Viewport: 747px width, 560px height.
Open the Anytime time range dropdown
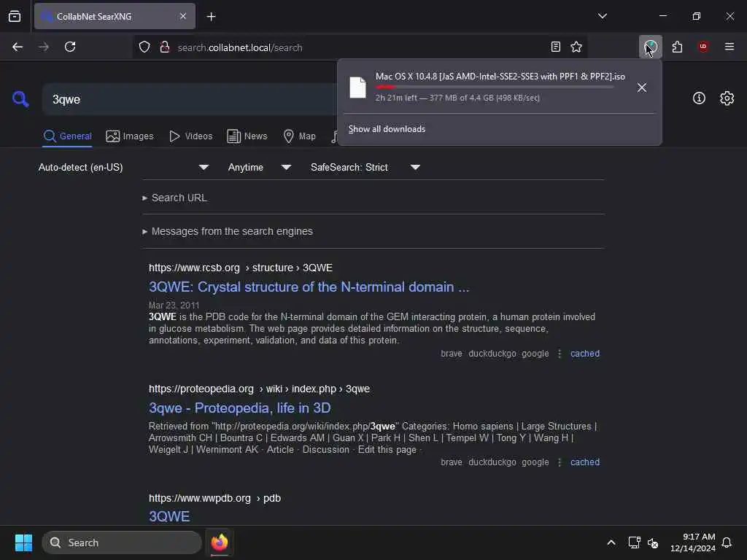[260, 167]
